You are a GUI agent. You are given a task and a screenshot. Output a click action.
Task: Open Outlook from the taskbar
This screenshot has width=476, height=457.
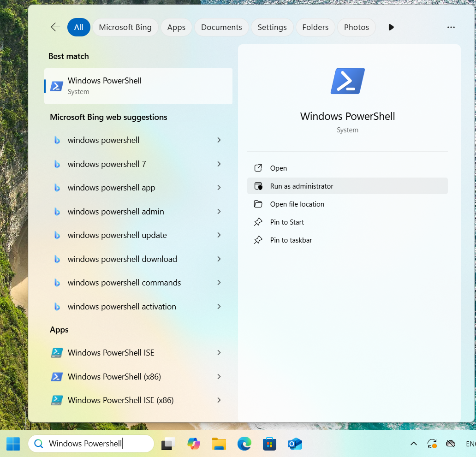(x=295, y=444)
